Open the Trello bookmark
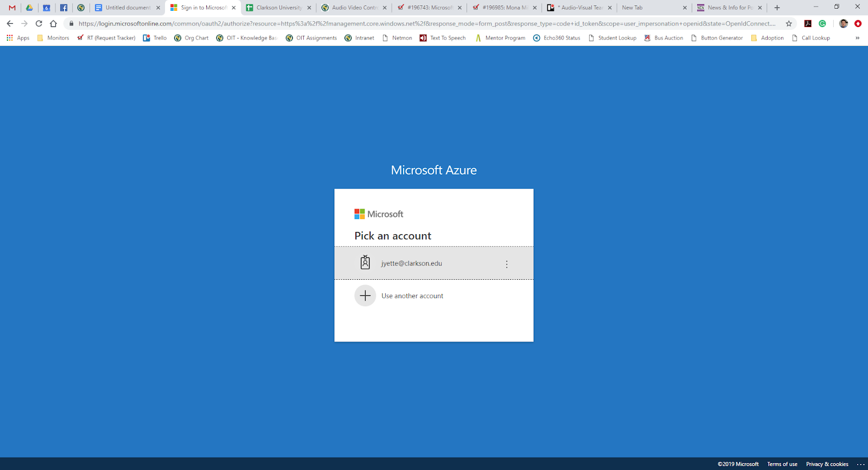 pyautogui.click(x=155, y=38)
